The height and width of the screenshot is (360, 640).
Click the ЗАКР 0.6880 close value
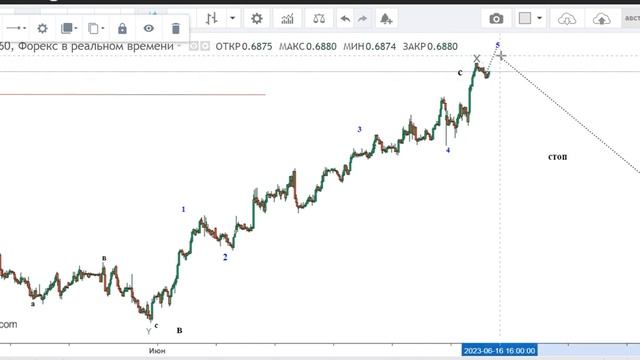pos(430,47)
